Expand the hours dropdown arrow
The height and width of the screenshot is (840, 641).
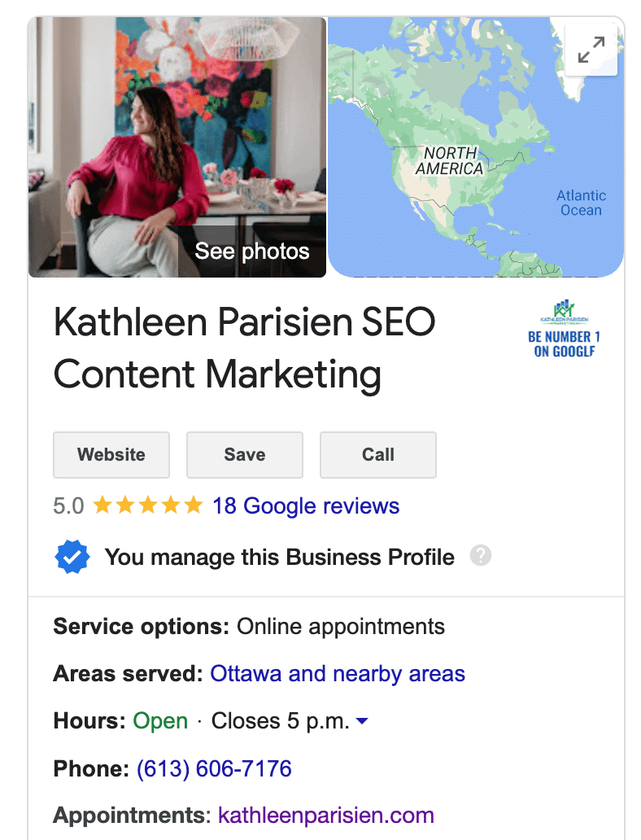tap(362, 721)
